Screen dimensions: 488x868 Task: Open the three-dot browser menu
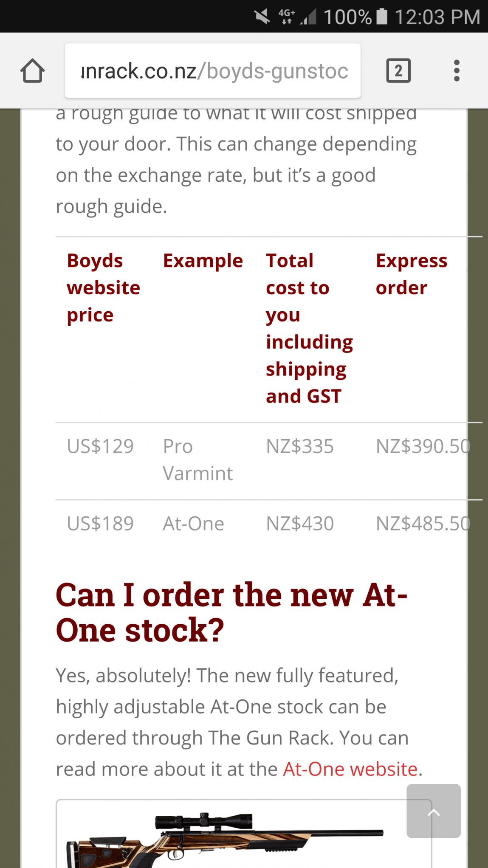457,70
